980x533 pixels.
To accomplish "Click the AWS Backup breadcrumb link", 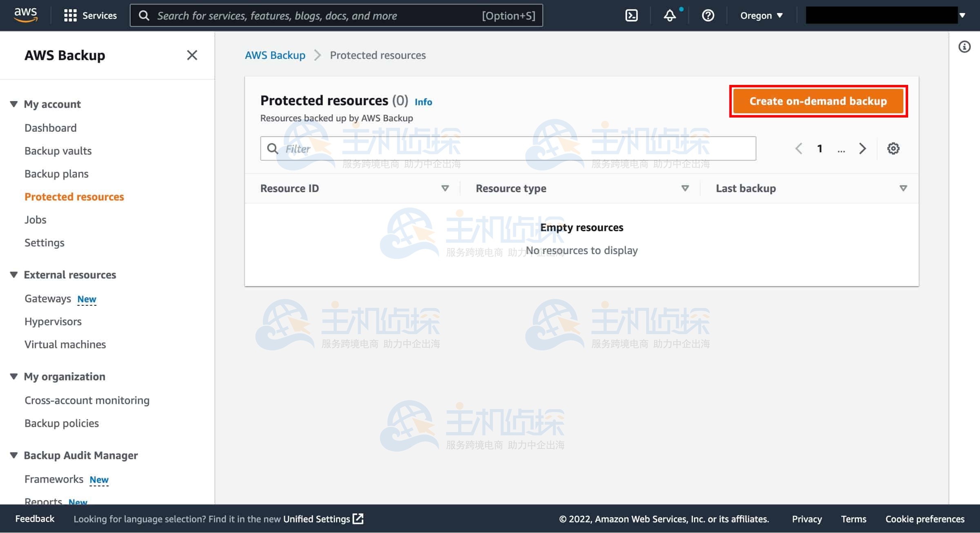I will click(x=275, y=55).
